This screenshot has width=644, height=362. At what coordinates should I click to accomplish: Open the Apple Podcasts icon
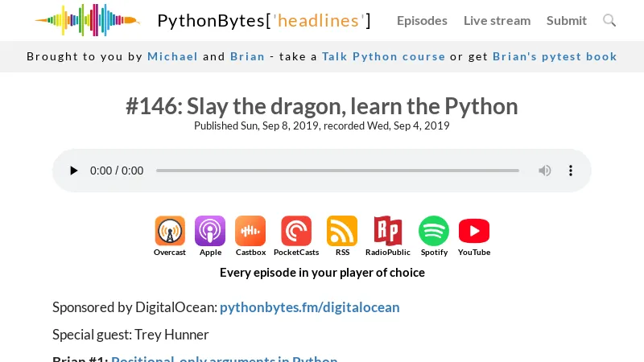point(210,231)
